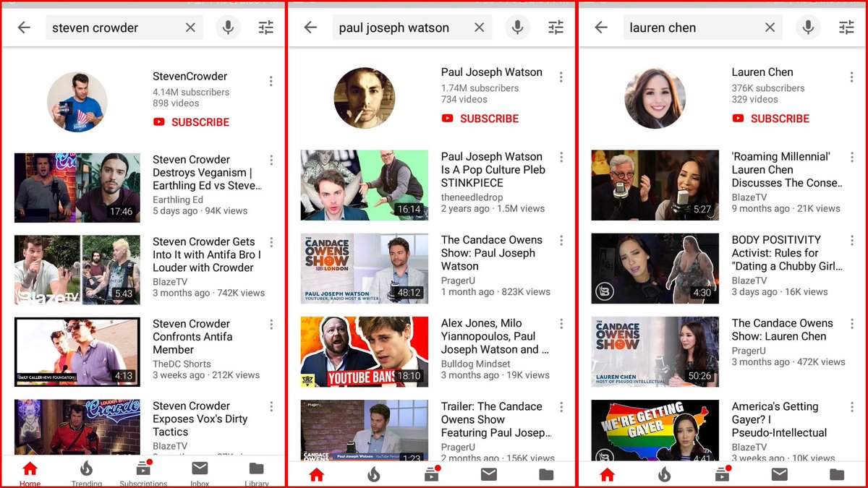Open StevenCrowder channel avatar
868x488 pixels.
[77, 102]
